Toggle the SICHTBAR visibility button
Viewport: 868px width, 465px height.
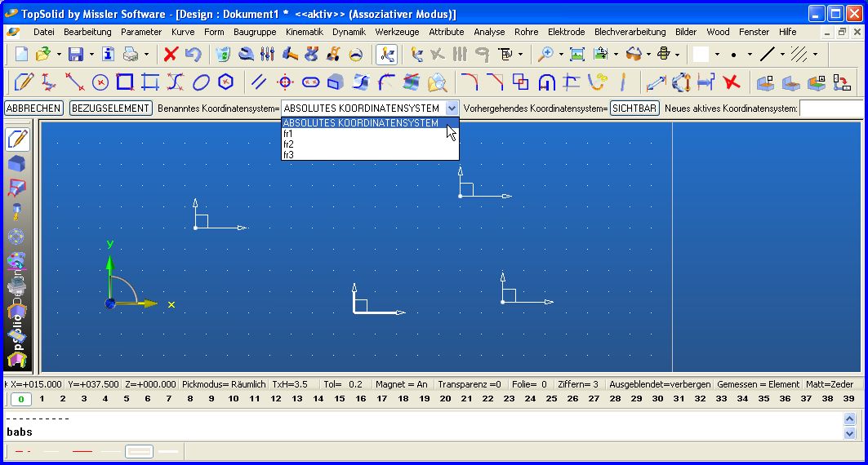(x=634, y=108)
